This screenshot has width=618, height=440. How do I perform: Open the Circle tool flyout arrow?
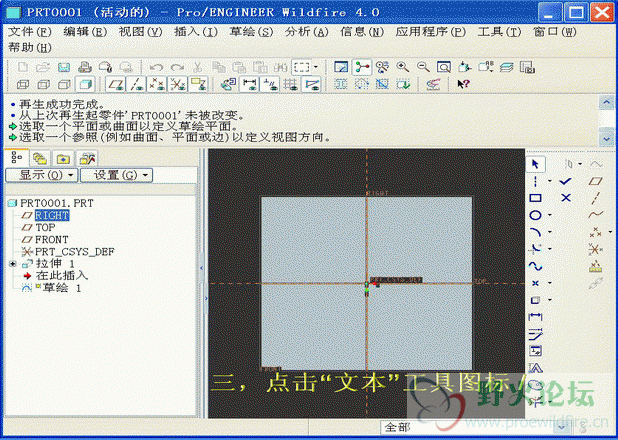pos(550,215)
